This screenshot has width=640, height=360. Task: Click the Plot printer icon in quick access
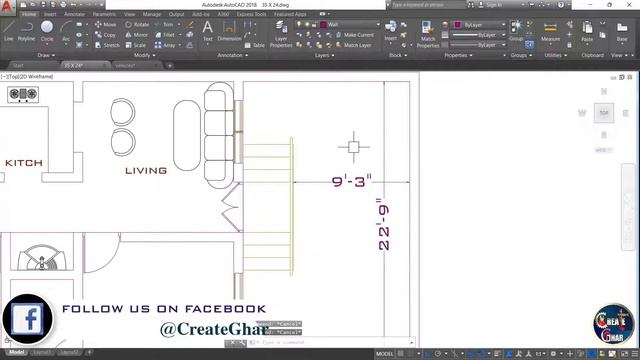pyautogui.click(x=63, y=5)
